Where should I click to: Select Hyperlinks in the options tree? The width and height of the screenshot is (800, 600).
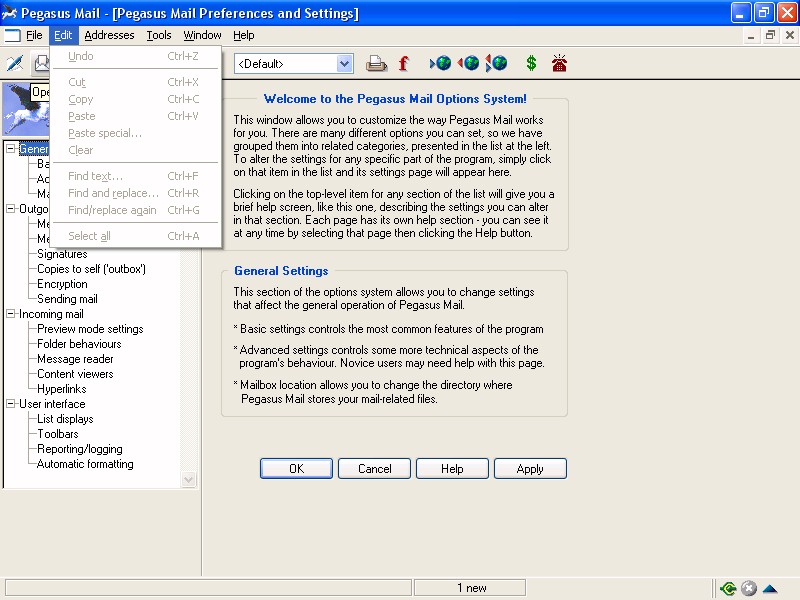point(62,389)
